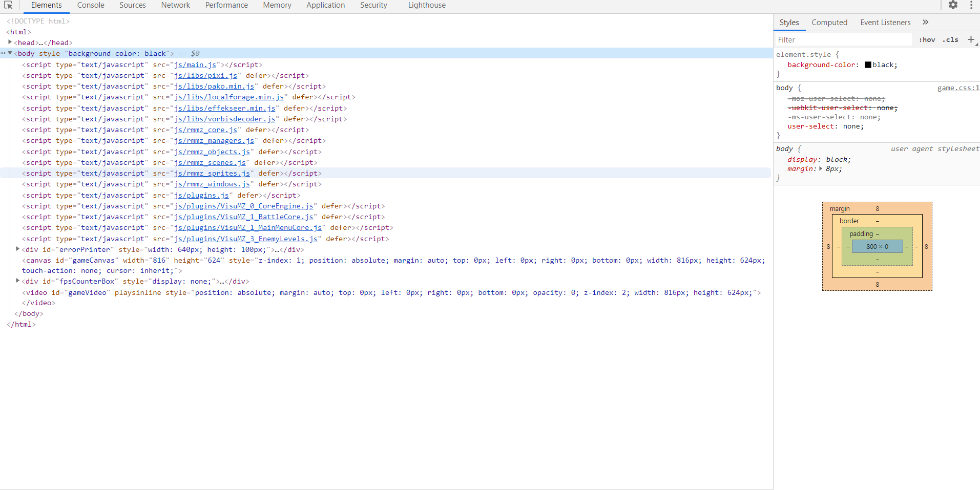Open the Network tab
Viewport: 980px width, 490px height.
176,5
